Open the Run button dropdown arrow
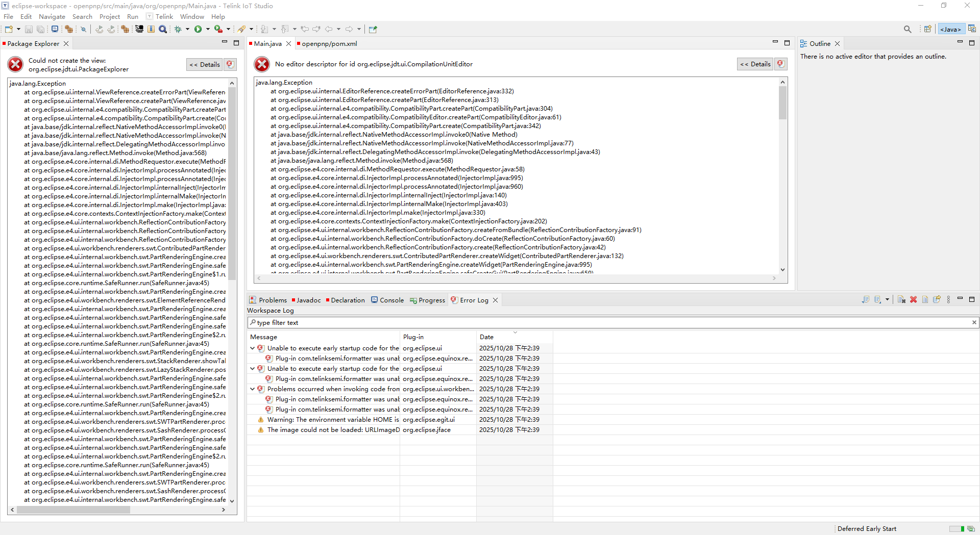980x535 pixels. 208,29
